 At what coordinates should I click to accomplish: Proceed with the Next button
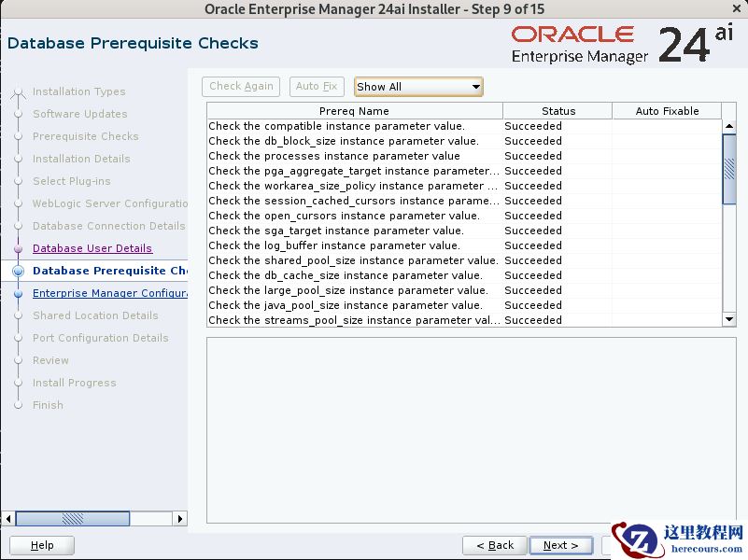[560, 545]
